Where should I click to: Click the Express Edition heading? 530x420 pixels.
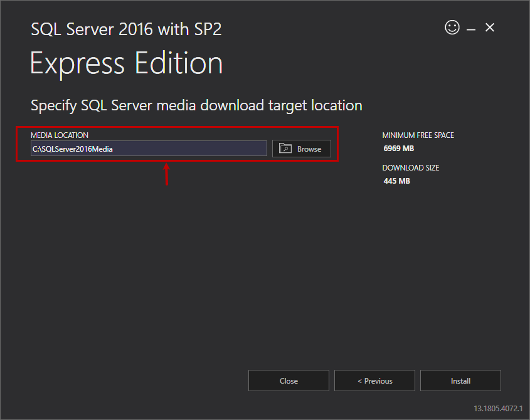tap(126, 63)
